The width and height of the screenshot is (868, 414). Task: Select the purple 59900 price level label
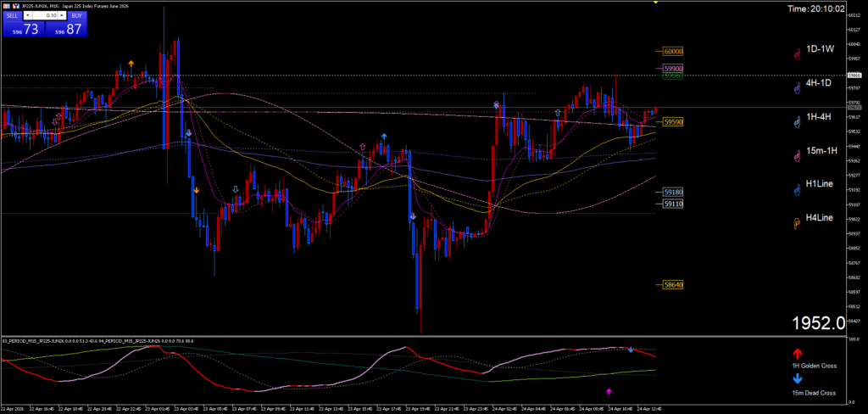674,68
